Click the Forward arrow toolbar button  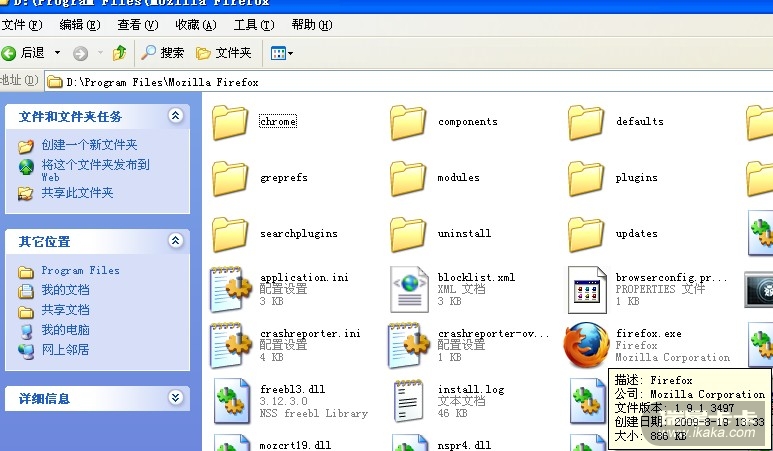coord(80,53)
